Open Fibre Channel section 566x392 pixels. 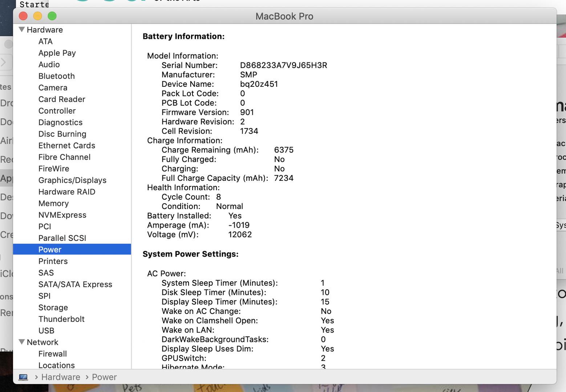[64, 157]
